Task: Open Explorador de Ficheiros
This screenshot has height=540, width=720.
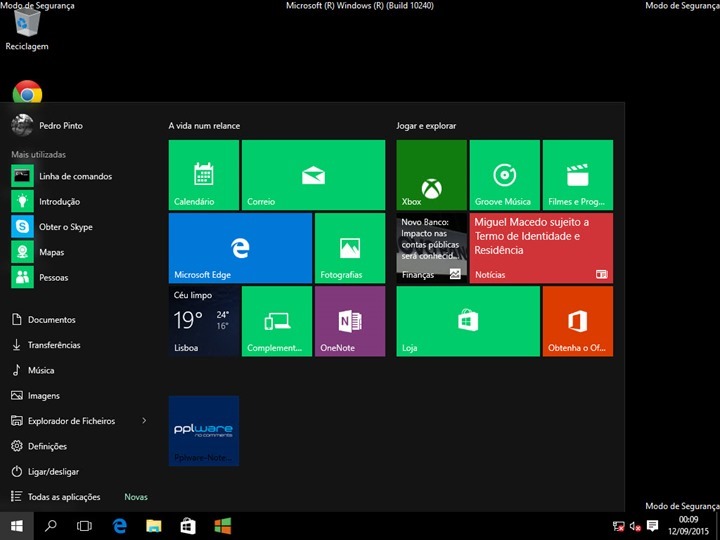Action: tap(64, 421)
